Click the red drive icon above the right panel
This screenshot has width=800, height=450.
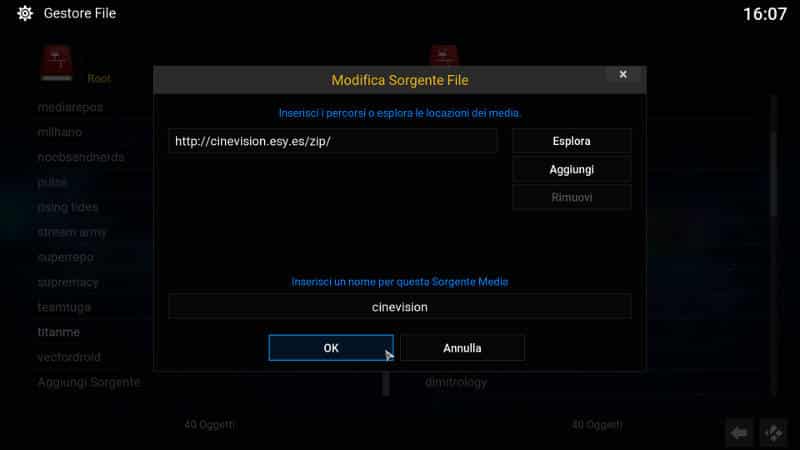[444, 55]
